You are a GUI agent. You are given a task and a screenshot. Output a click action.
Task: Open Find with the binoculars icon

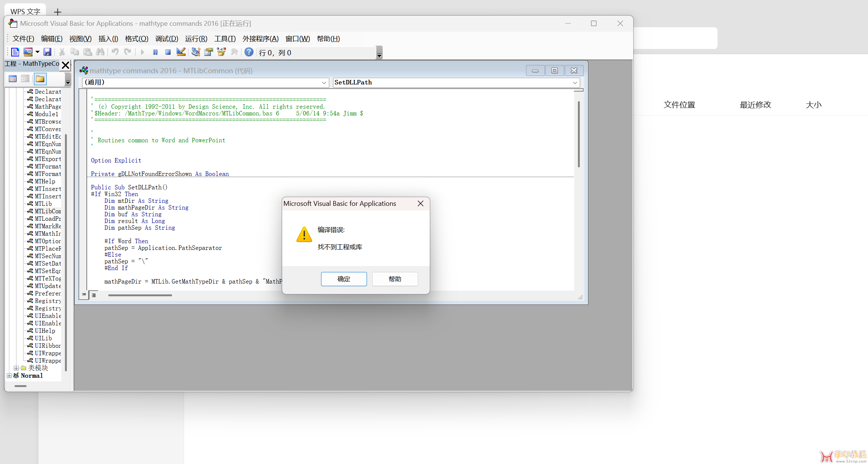pos(100,52)
